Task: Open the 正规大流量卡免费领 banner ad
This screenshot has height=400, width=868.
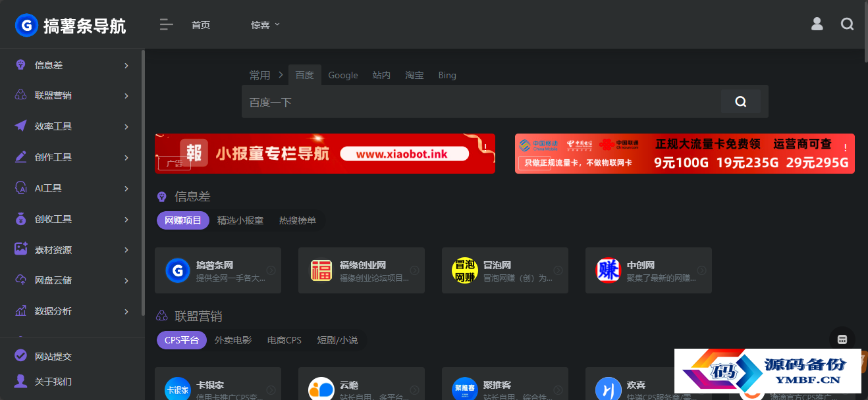Action: click(x=685, y=153)
